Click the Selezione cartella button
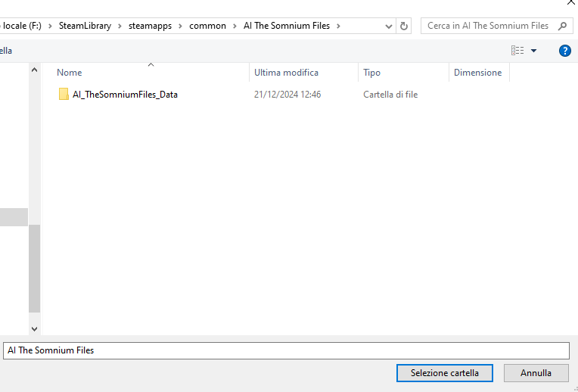 pyautogui.click(x=445, y=373)
